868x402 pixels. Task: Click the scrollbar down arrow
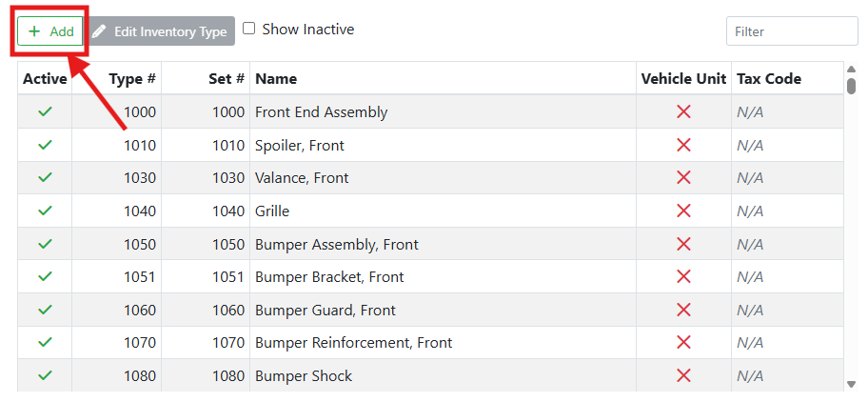coord(851,384)
